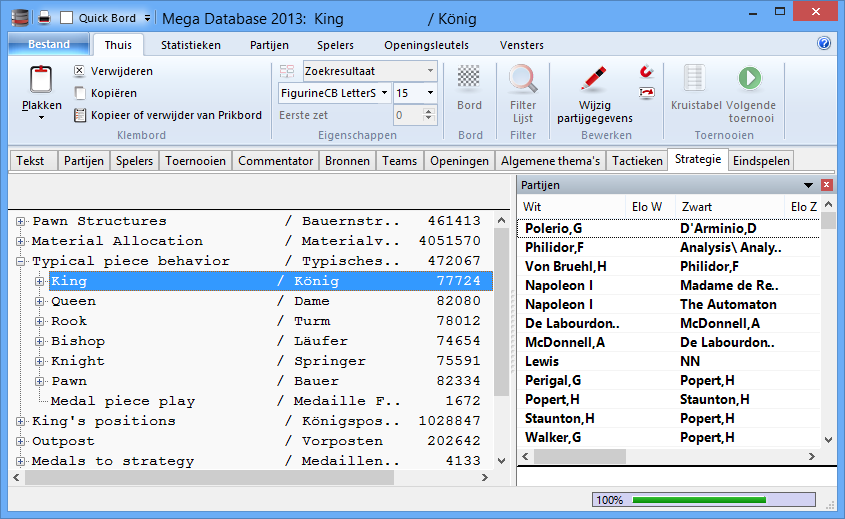
Task: Switch to the Statistieken ribbon tab
Action: click(x=191, y=45)
